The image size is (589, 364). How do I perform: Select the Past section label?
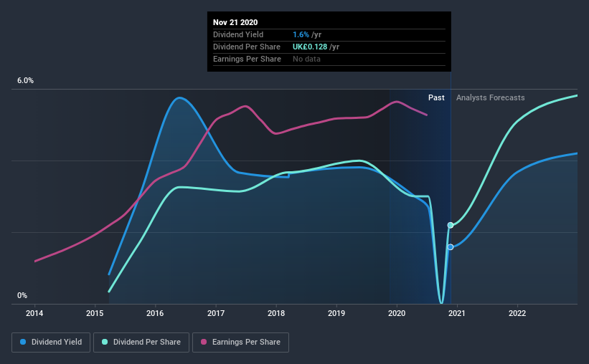point(436,97)
